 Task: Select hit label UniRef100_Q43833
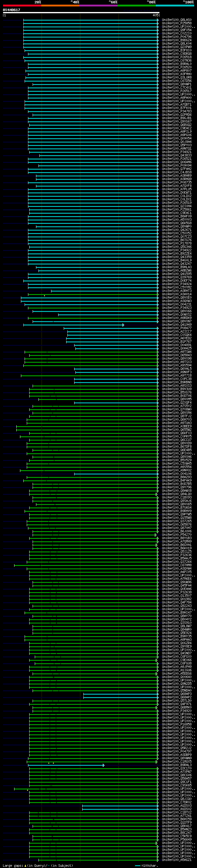[177, 155]
